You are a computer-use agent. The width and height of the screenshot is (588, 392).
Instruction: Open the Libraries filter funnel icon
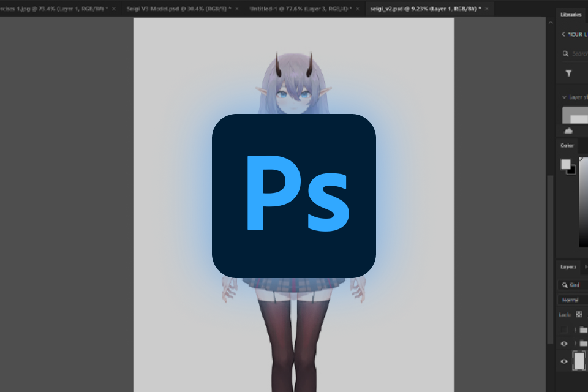pos(568,73)
